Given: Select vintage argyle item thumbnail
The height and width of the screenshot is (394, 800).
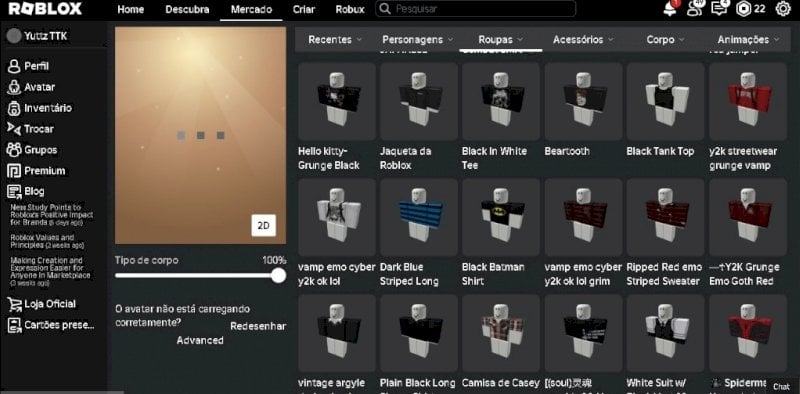Looking at the screenshot, I should [337, 333].
